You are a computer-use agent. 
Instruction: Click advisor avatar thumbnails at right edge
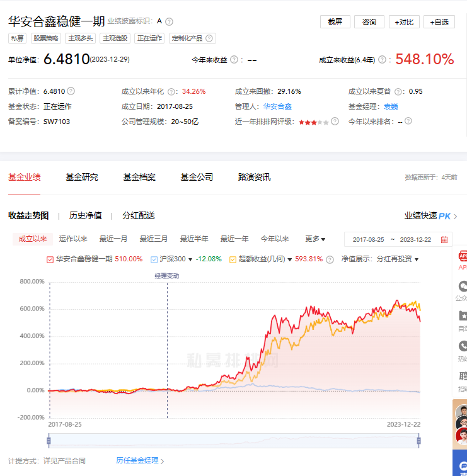[x=461, y=424]
